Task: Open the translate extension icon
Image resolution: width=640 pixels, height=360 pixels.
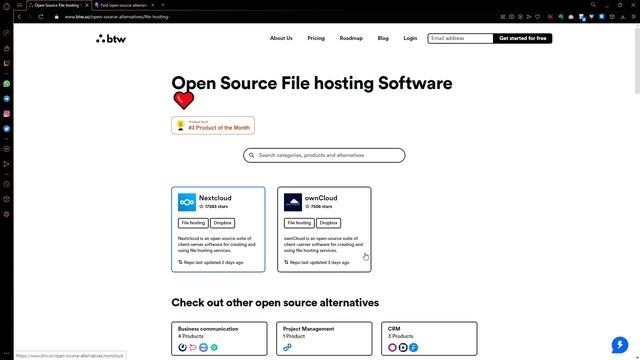Action: [582, 17]
